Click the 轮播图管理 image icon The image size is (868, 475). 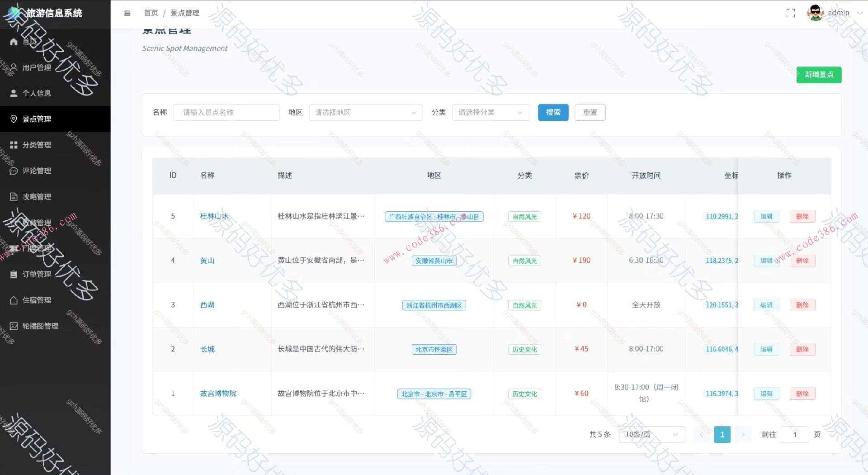(14, 326)
